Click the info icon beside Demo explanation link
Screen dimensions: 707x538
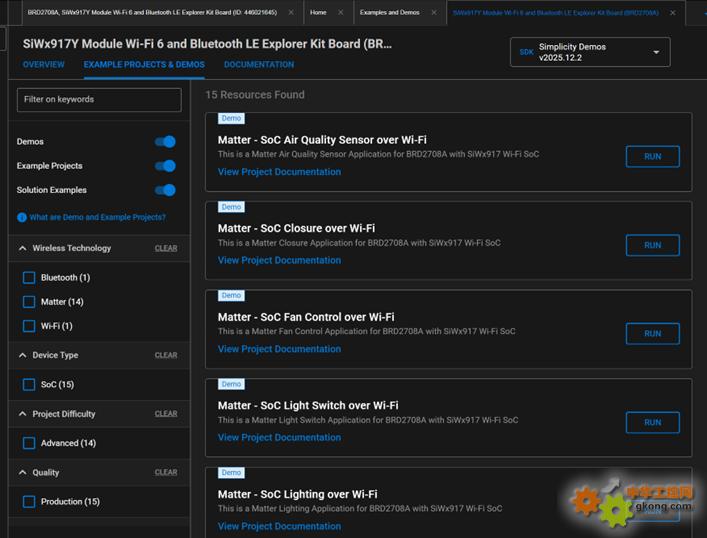point(22,217)
